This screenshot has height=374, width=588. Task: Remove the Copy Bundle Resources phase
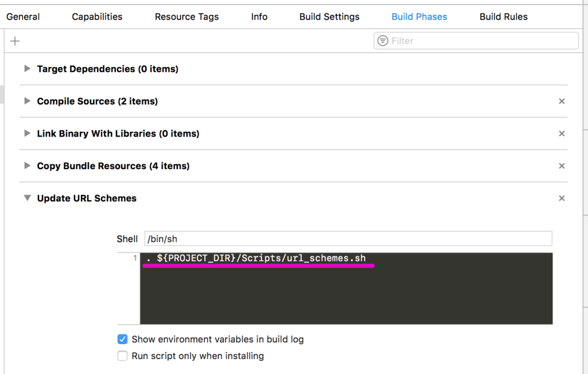tap(562, 166)
